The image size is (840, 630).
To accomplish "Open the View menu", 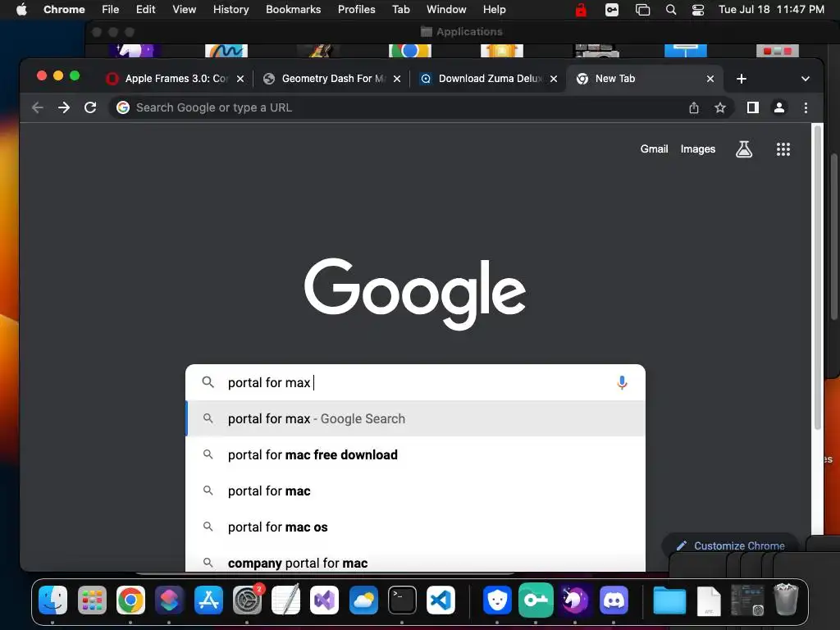I will (184, 10).
